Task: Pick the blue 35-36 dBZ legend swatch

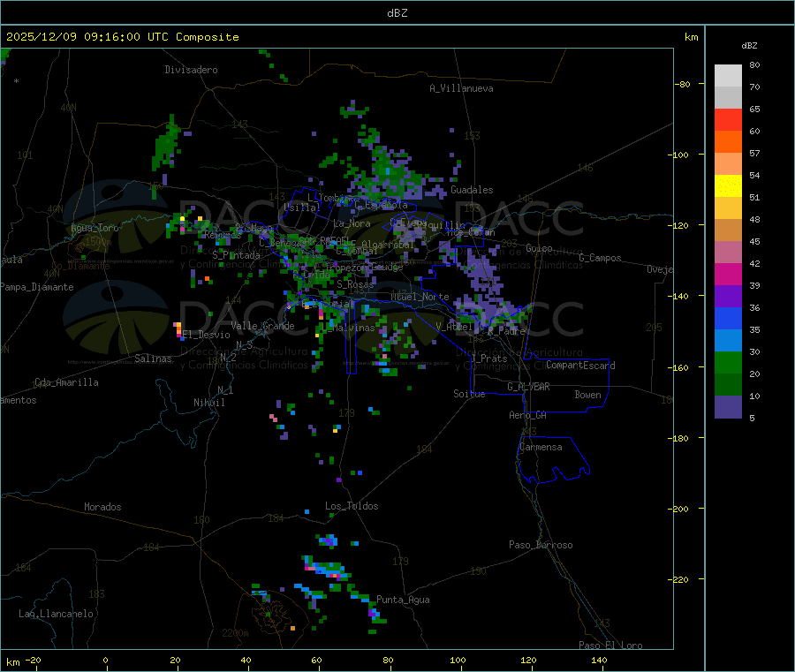Action: click(x=728, y=318)
